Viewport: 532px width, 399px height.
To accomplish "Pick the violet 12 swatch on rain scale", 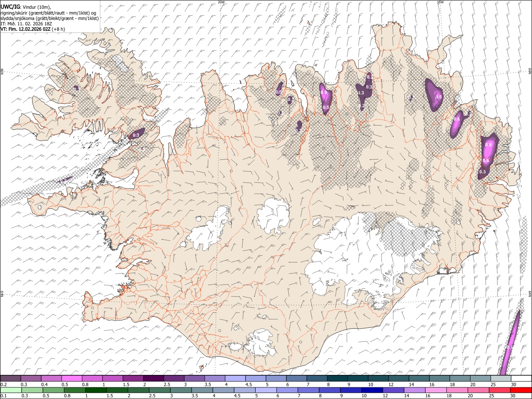I will pos(393,390).
